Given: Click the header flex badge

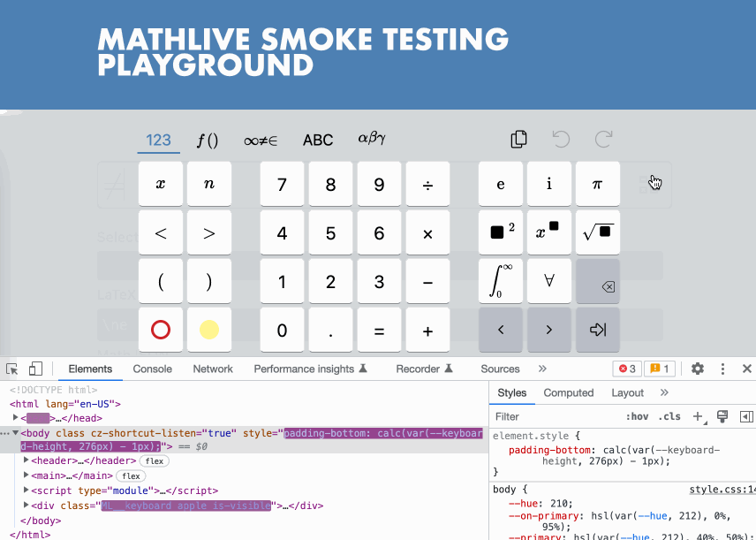Looking at the screenshot, I should [155, 460].
